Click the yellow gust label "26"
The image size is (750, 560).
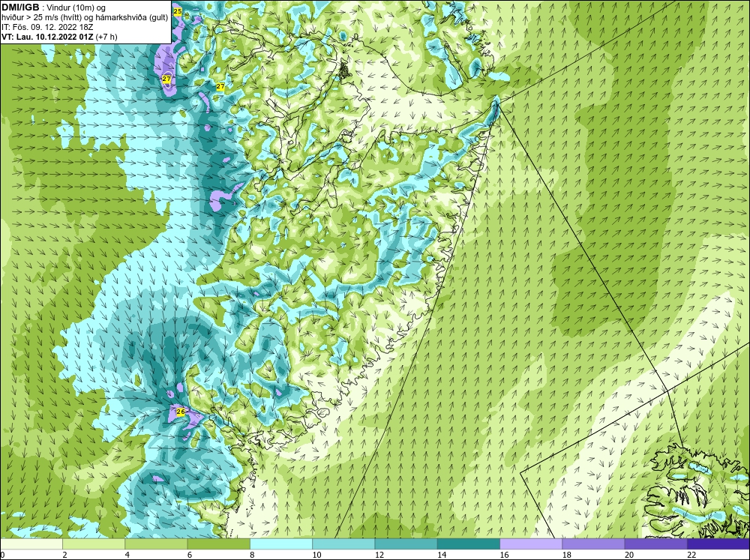(180, 412)
